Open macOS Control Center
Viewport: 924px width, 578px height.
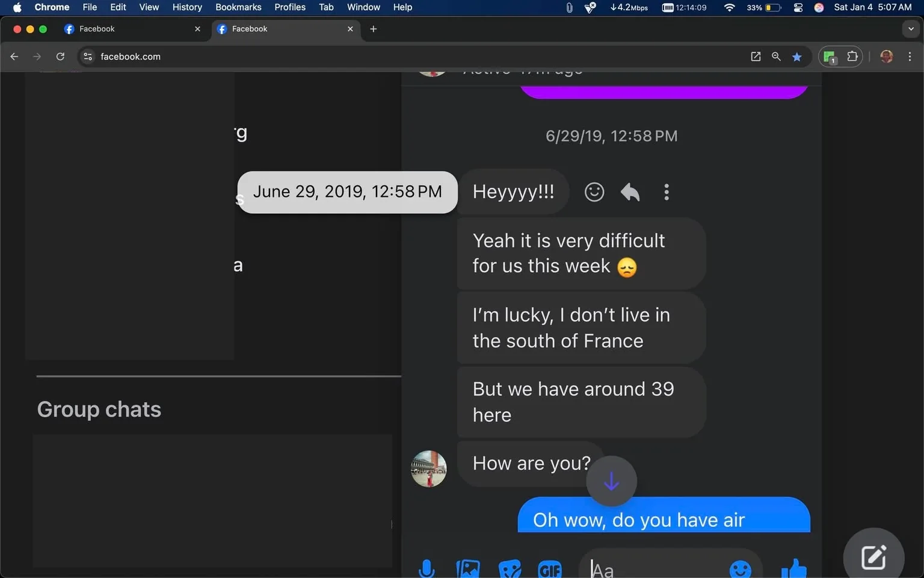(x=798, y=7)
